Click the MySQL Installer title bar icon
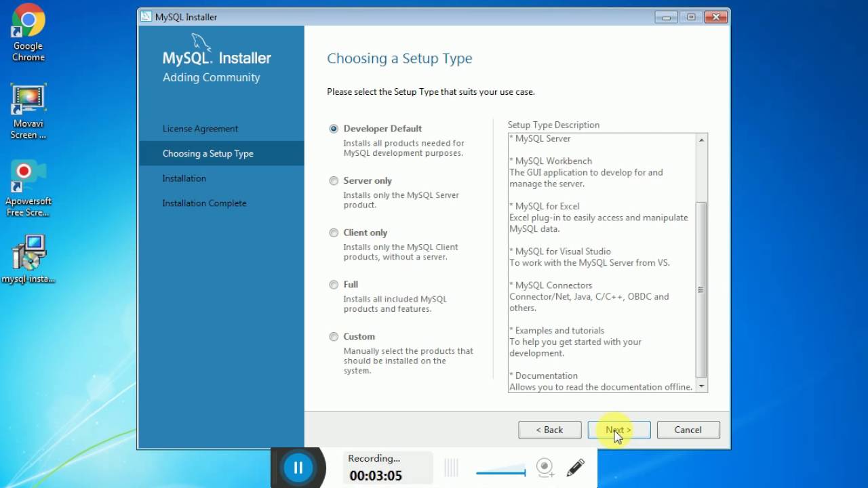Screen dimensions: 868x488 click(x=146, y=17)
